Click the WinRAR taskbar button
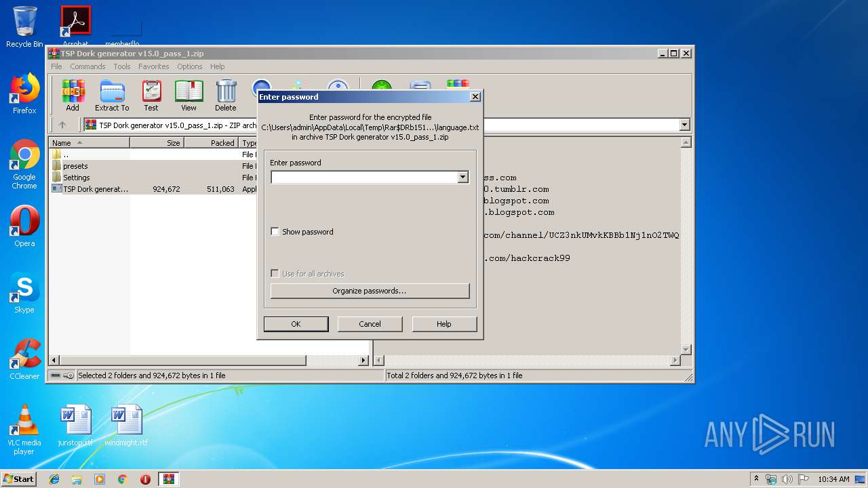Viewport: 868px width, 488px height. [168, 479]
